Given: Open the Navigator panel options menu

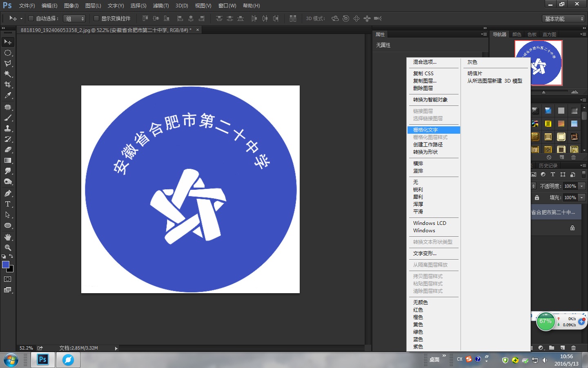Looking at the screenshot, I should 583,34.
